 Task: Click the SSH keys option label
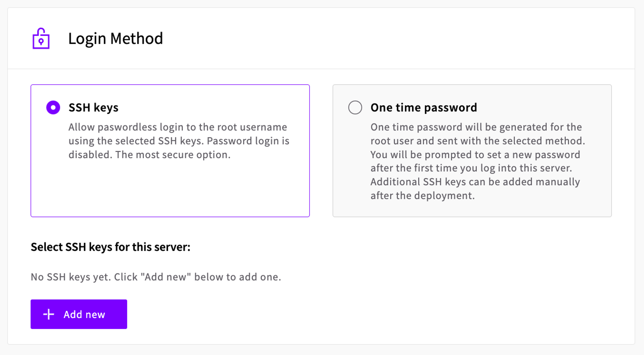(x=93, y=107)
